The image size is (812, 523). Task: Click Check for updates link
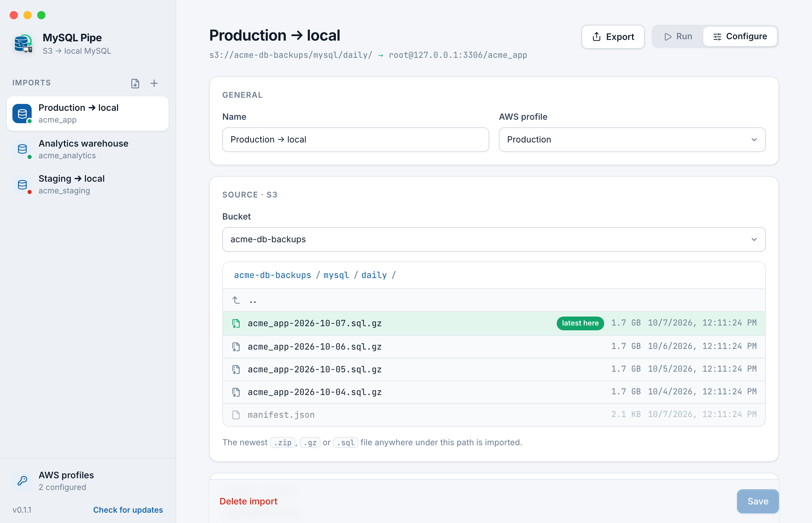(128, 510)
